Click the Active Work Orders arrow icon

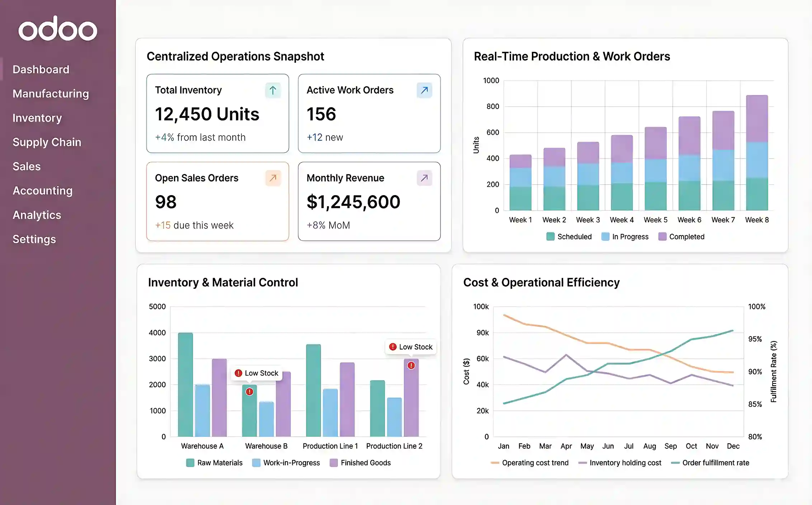[x=425, y=90]
